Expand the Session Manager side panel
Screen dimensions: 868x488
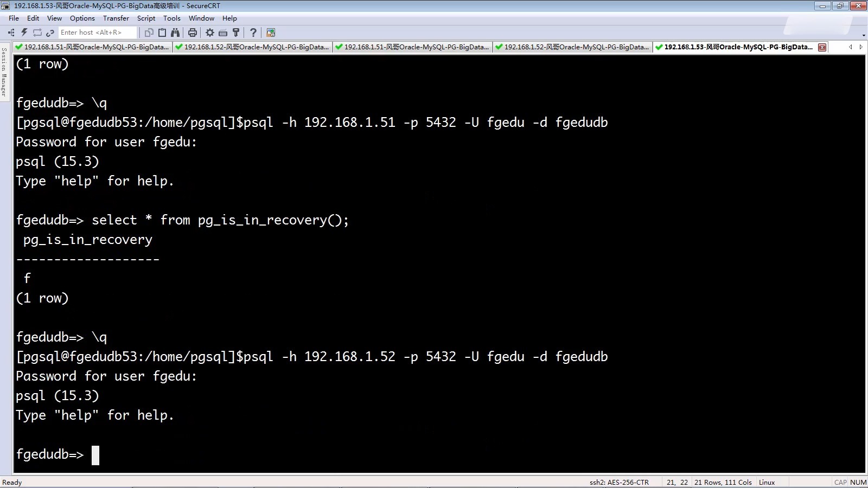tap(4, 72)
